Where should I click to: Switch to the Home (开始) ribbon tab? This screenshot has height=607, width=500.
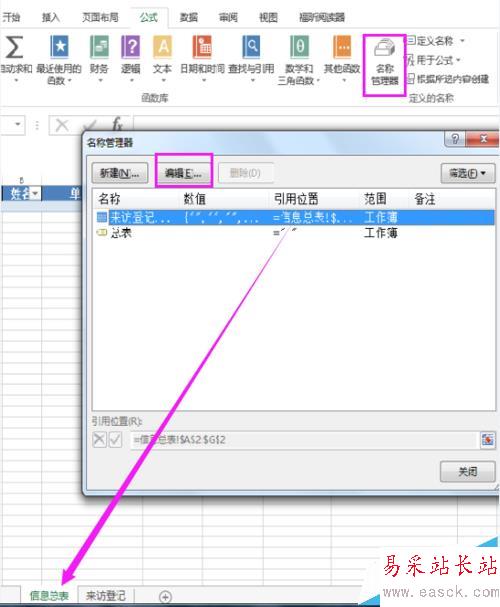[11, 17]
